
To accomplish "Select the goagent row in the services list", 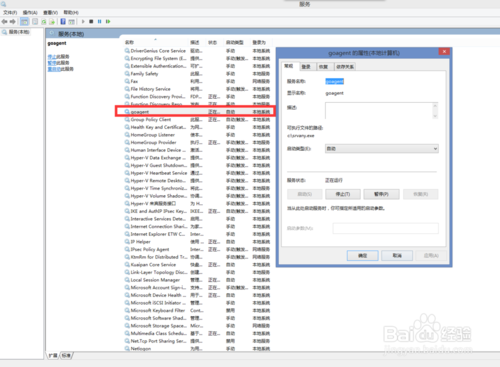I will tap(197, 112).
